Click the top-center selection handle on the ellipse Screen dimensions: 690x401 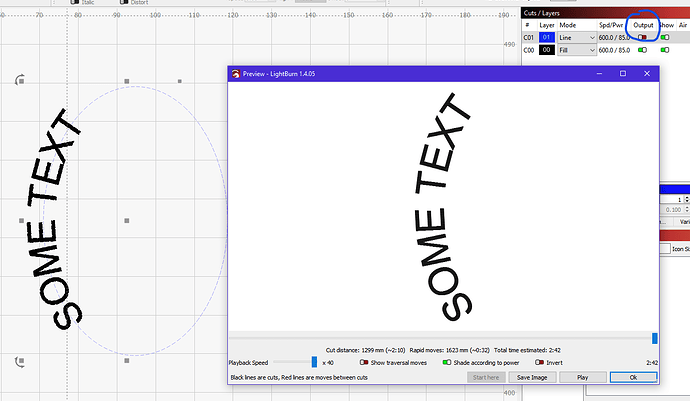point(127,81)
